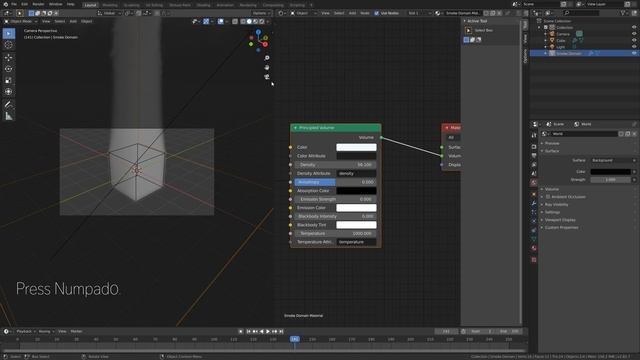
Task: Jump to the first frame
Action: pyautogui.click(x=249, y=331)
